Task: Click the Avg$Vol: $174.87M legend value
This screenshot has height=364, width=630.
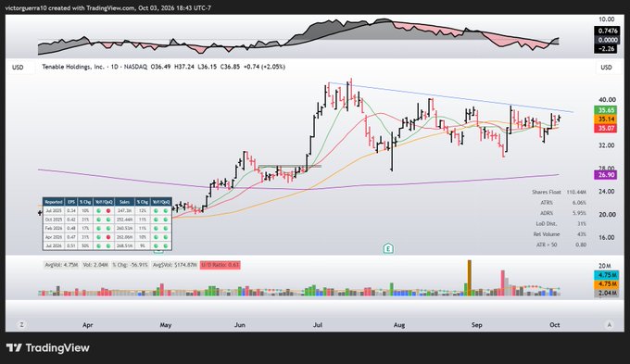Action: (x=174, y=265)
